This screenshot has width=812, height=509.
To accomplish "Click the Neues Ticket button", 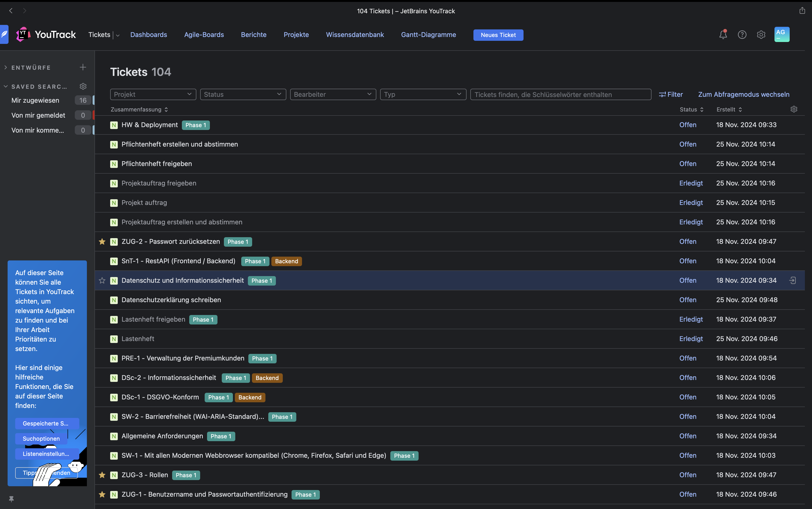I will coord(498,35).
